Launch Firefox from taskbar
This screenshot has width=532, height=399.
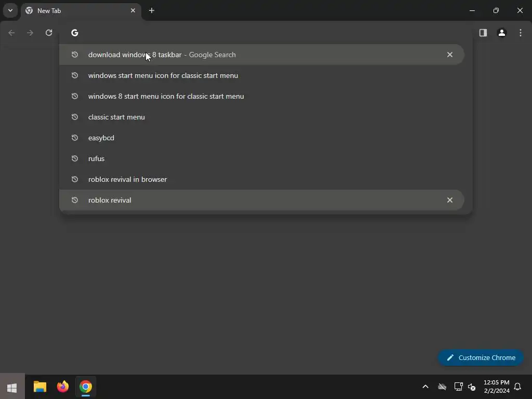63,387
